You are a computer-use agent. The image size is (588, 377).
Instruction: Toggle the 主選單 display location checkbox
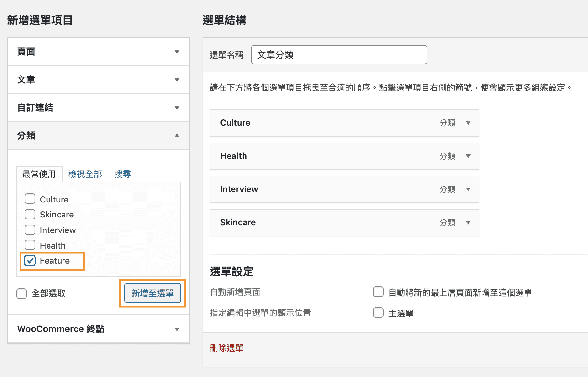pos(378,313)
